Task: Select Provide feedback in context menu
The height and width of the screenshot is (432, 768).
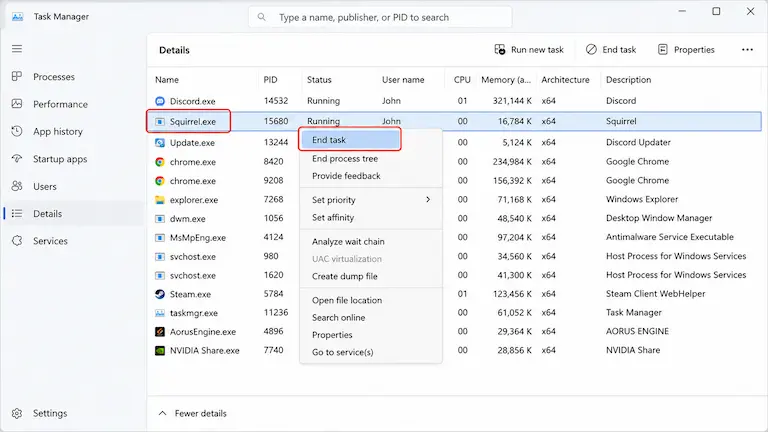Action: (x=346, y=176)
